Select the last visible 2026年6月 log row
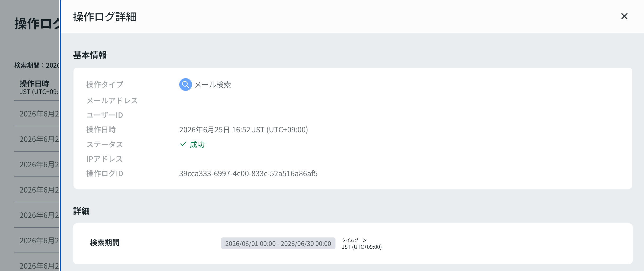 (37, 264)
